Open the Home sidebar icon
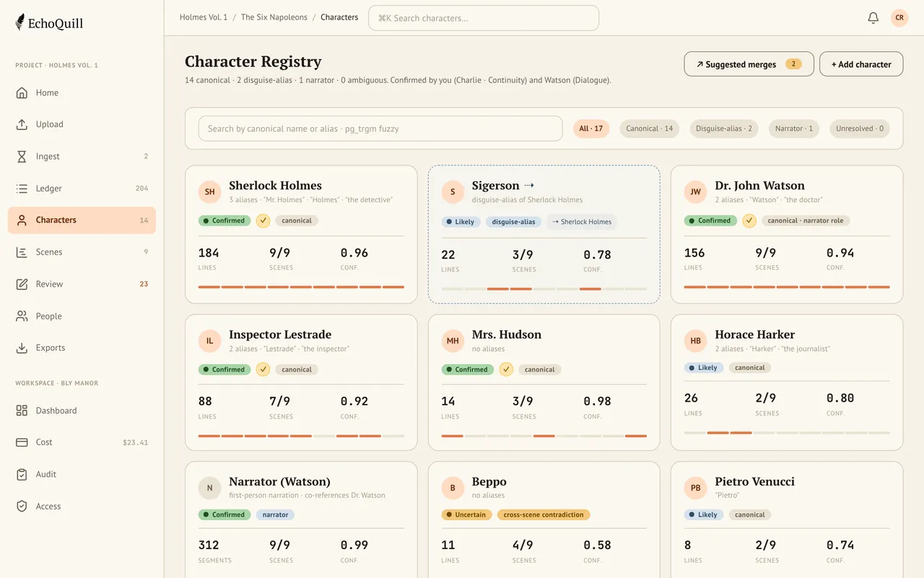 (22, 92)
